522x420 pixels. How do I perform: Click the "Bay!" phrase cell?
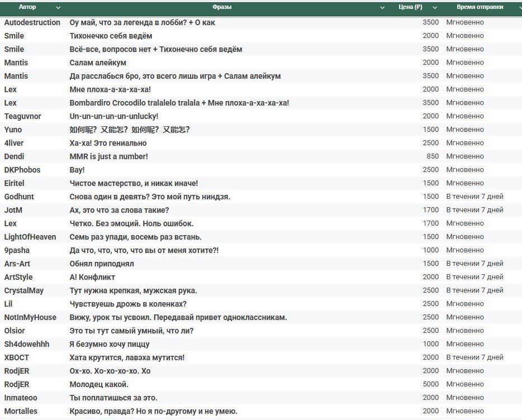77,170
